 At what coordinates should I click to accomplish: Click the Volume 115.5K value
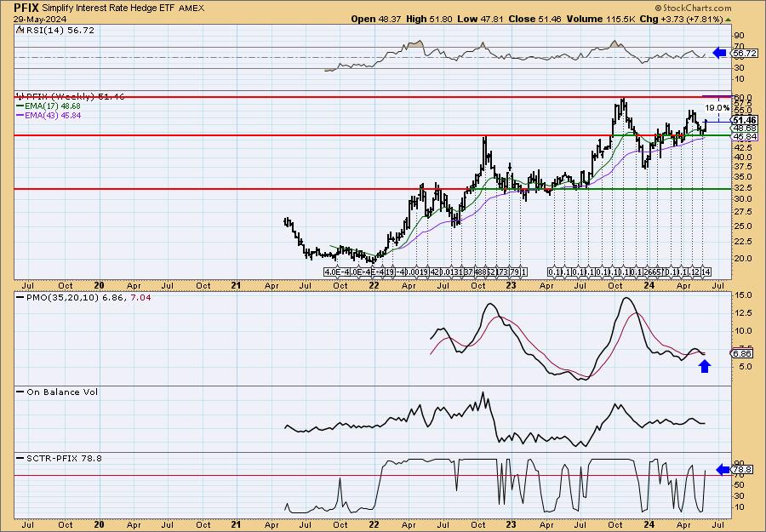pos(601,19)
